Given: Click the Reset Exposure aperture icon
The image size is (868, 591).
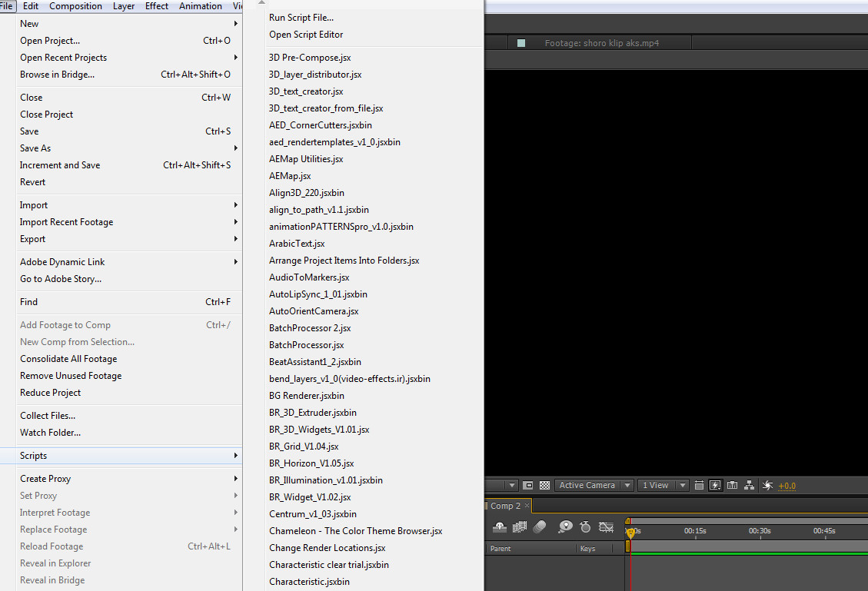Looking at the screenshot, I should coord(767,485).
